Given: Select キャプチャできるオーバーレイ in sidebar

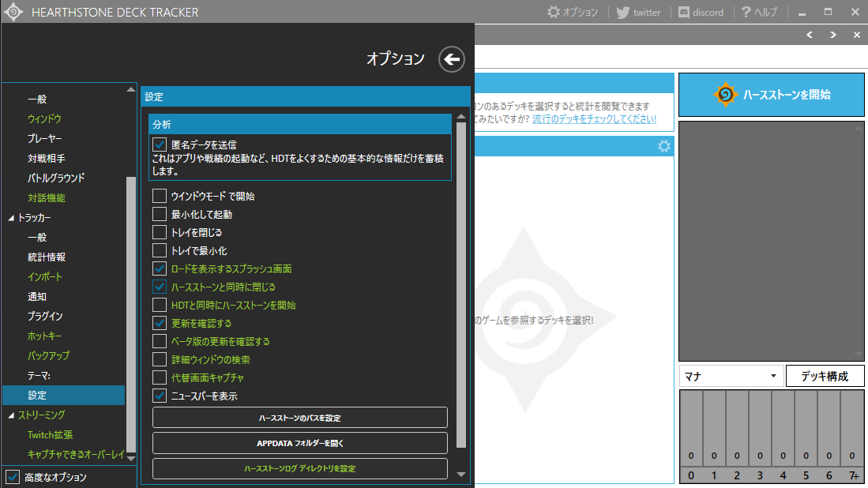Looking at the screenshot, I should point(76,454).
